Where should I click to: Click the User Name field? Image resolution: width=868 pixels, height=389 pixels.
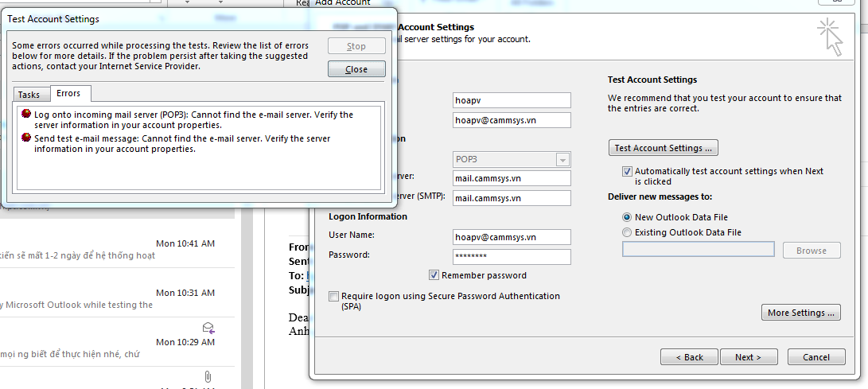(x=512, y=237)
